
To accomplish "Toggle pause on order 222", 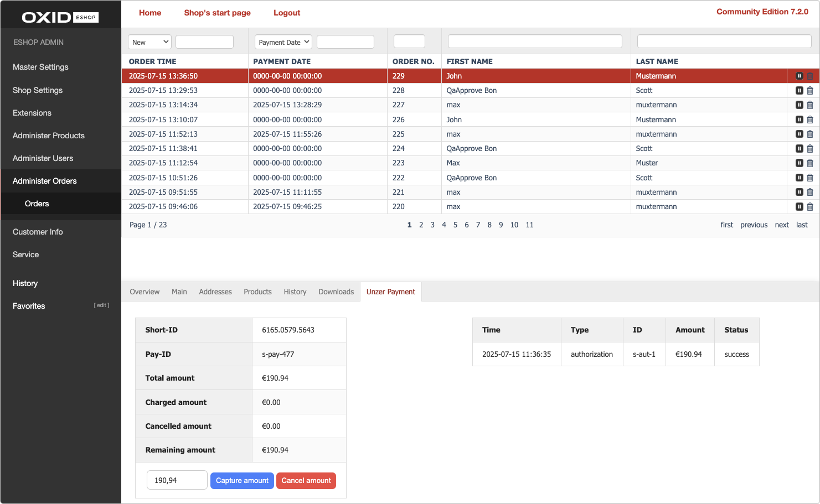I will coord(799,178).
